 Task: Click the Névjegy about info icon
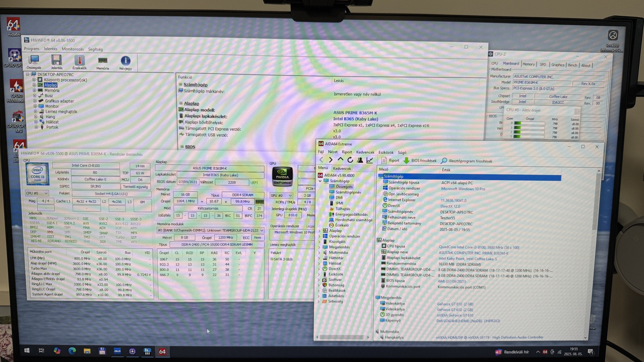pyautogui.click(x=125, y=61)
